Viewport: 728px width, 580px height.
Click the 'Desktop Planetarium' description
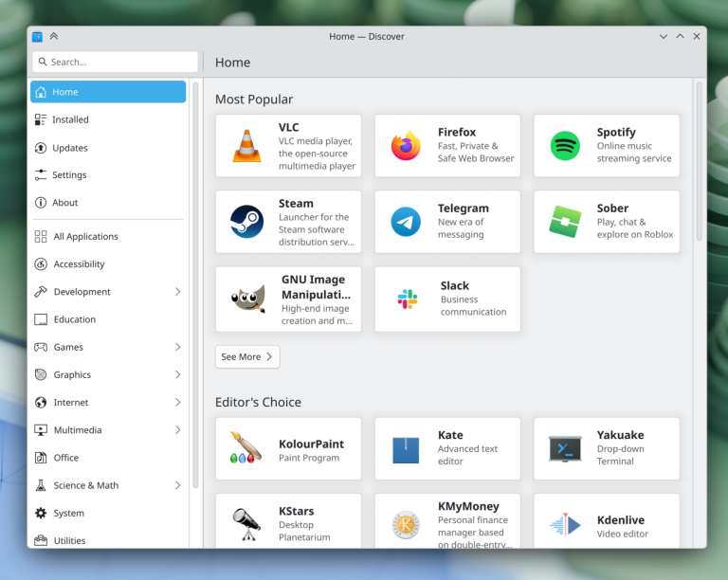[304, 531]
